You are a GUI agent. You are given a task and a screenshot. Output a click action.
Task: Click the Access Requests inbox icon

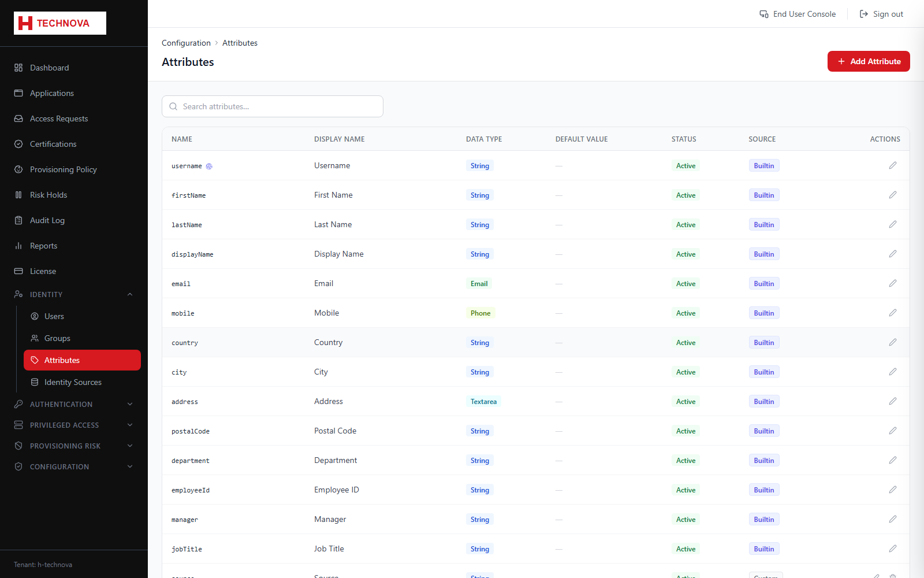click(18, 118)
